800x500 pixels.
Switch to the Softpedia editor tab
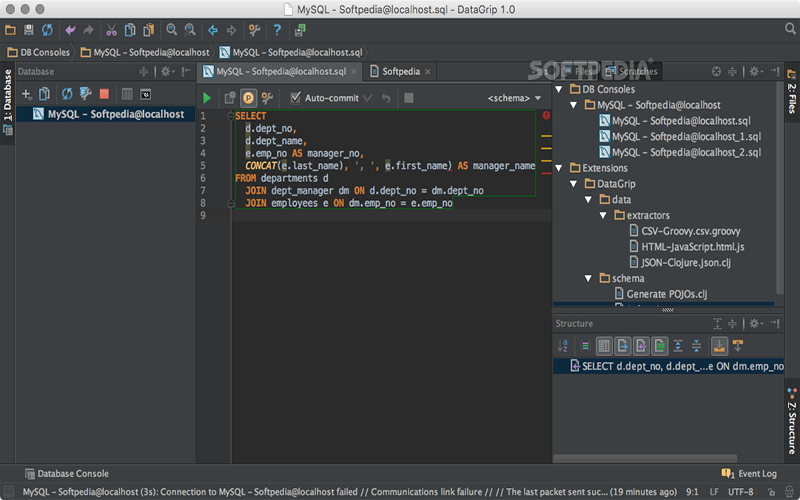[x=401, y=71]
